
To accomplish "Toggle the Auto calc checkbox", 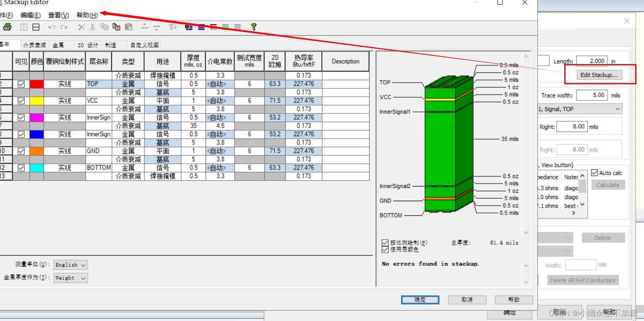I will (x=594, y=173).
